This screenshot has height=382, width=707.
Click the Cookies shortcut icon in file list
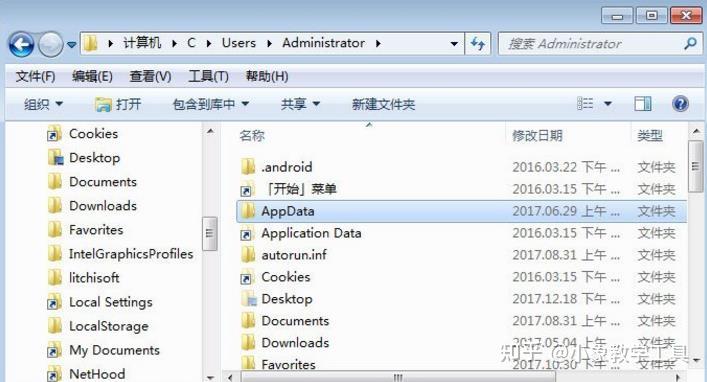[248, 277]
